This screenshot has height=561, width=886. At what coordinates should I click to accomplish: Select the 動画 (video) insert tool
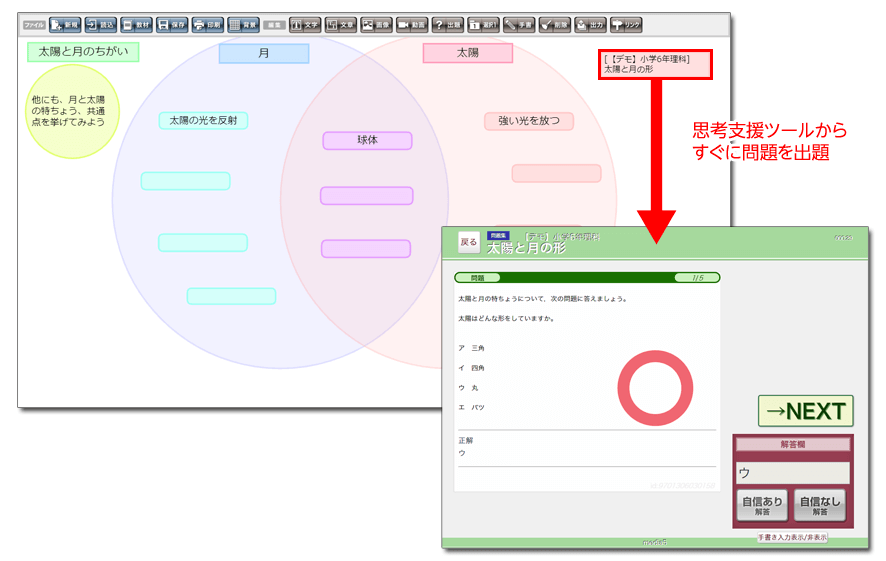pos(411,25)
